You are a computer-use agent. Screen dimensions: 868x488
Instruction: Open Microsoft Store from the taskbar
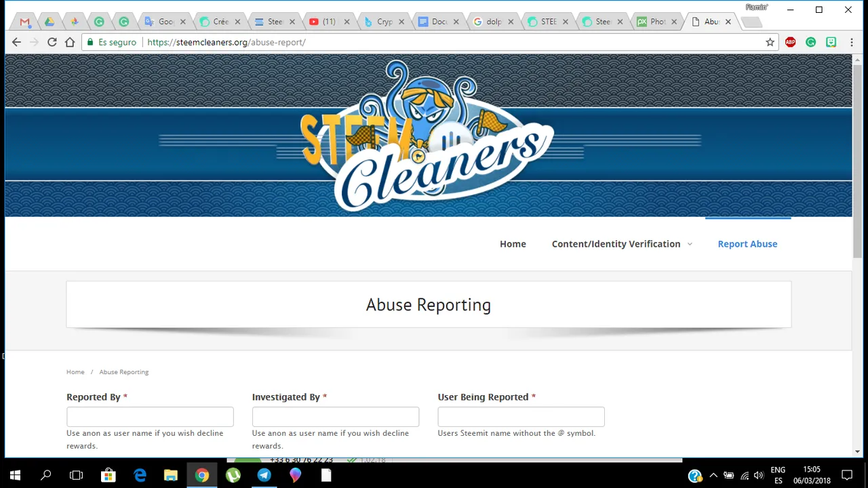[108, 476]
